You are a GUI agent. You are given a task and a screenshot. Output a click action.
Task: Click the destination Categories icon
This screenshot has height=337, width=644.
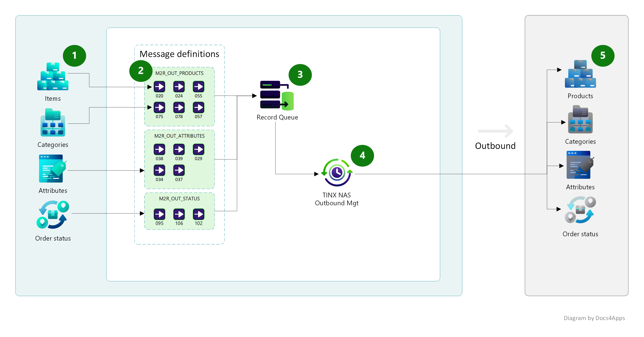pos(580,119)
